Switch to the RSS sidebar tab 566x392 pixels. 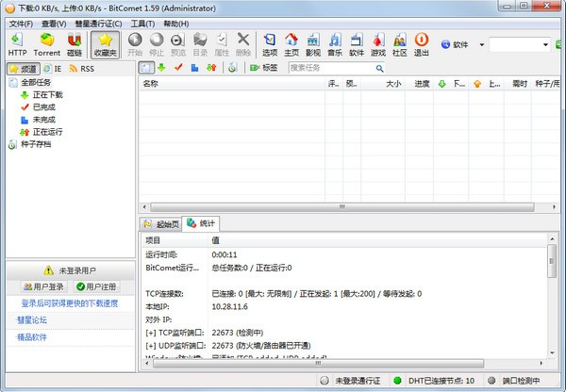82,69
